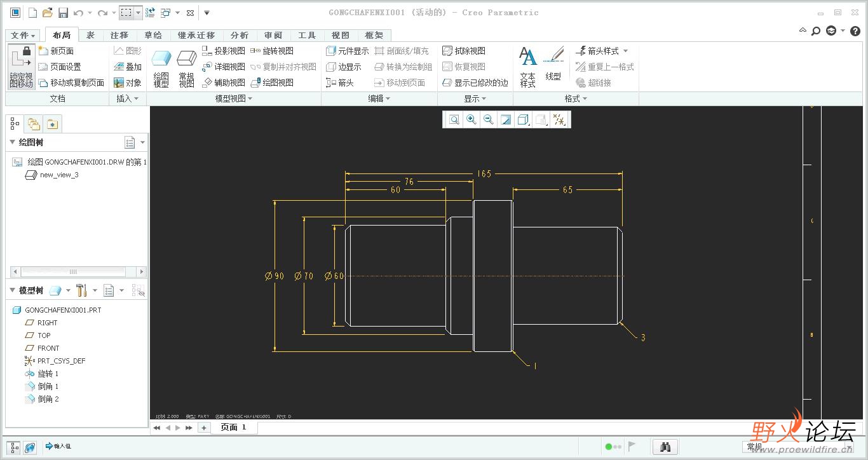This screenshot has width=868, height=460.
Task: Create a 投影视图 (Projection View)
Action: [x=224, y=51]
